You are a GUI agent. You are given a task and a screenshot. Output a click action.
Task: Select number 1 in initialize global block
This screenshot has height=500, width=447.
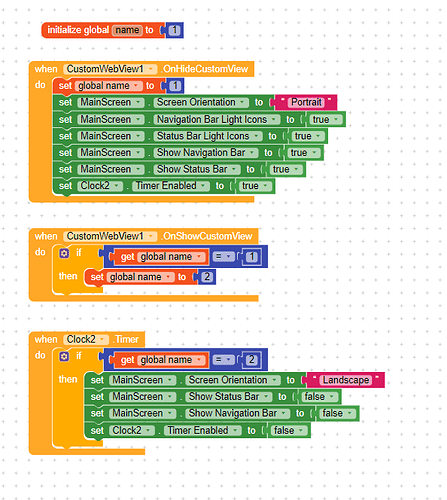coord(174,30)
